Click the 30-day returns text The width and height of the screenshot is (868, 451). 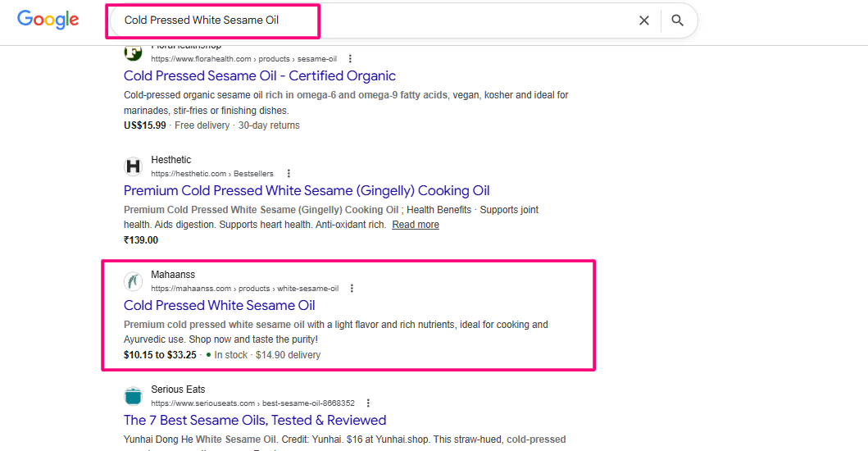pyautogui.click(x=269, y=125)
